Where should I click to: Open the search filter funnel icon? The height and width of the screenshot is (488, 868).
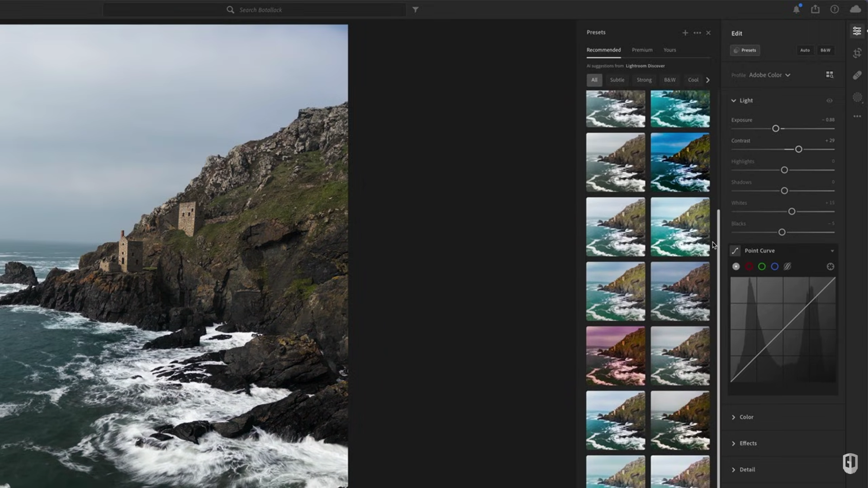pos(415,9)
